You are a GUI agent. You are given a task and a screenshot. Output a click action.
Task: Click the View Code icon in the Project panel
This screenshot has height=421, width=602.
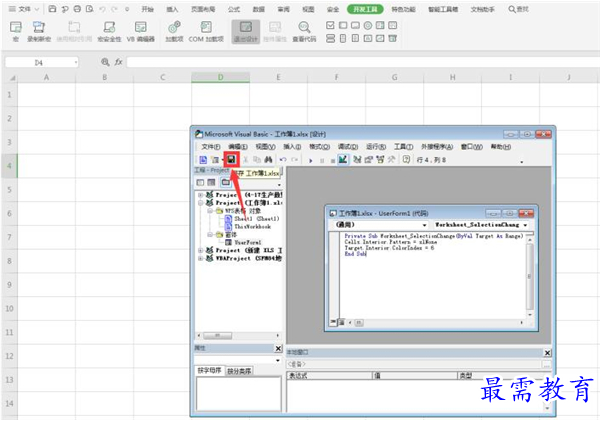click(200, 182)
